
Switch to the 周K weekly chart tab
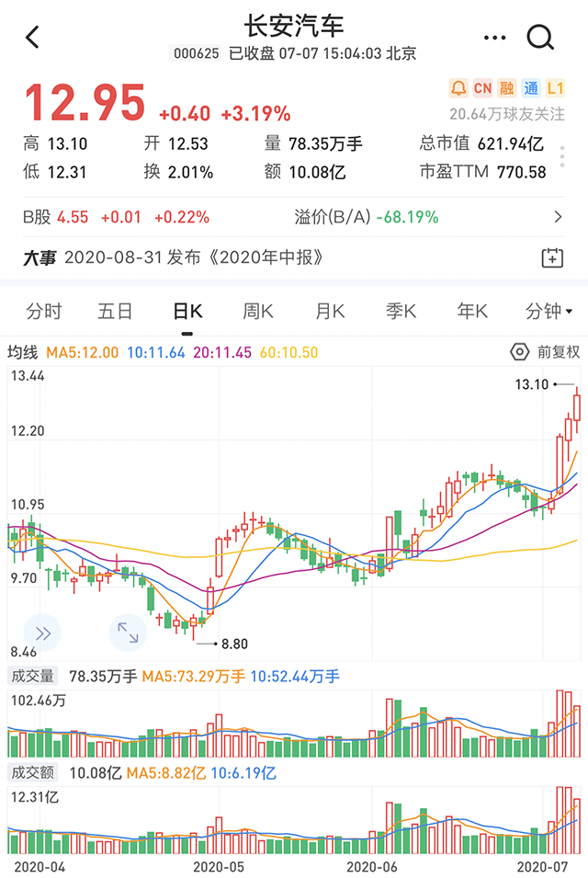(258, 312)
